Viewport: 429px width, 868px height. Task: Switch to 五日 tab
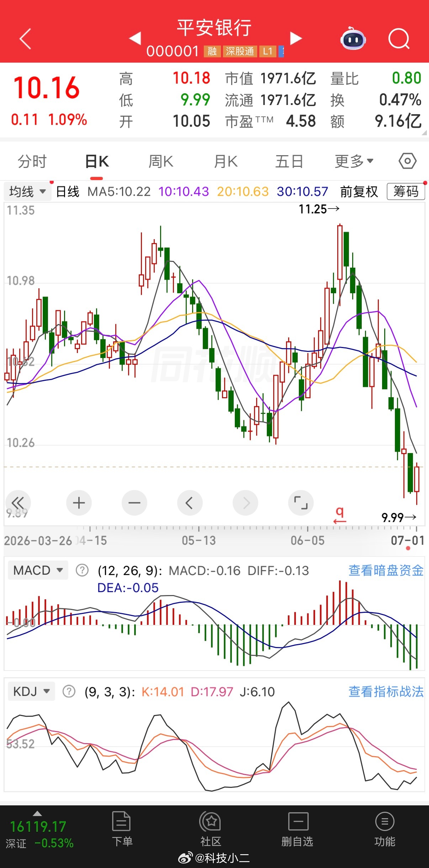pos(290,161)
